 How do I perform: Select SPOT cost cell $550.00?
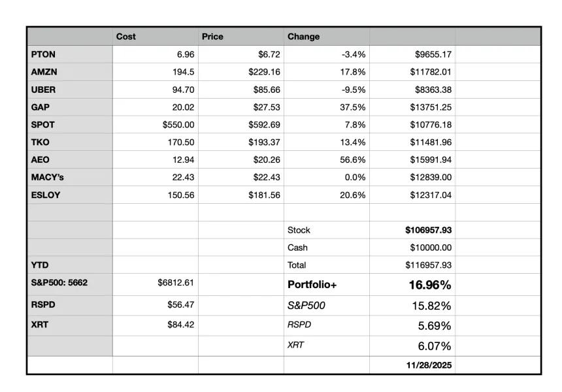pyautogui.click(x=155, y=125)
